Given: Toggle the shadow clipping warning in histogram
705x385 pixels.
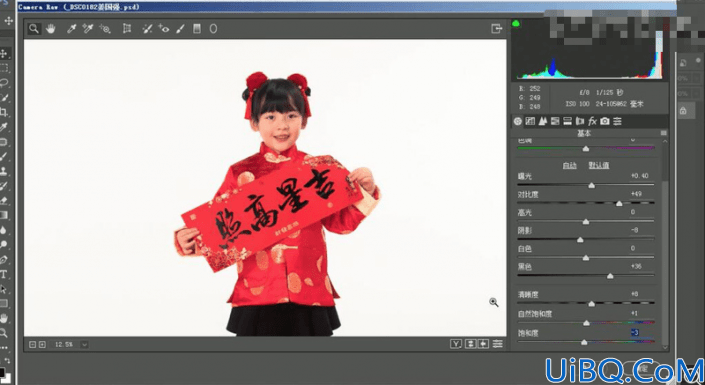Looking at the screenshot, I should click(516, 23).
